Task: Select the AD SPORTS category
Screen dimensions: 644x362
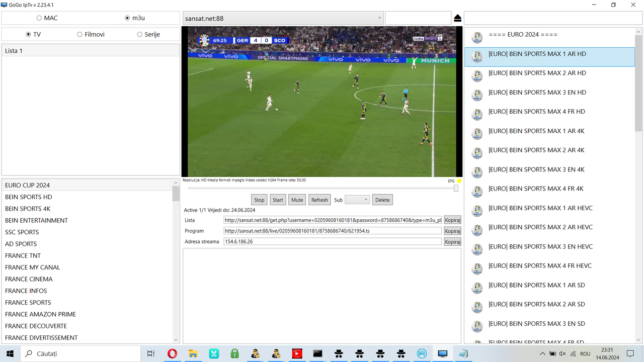Action: tap(87, 244)
